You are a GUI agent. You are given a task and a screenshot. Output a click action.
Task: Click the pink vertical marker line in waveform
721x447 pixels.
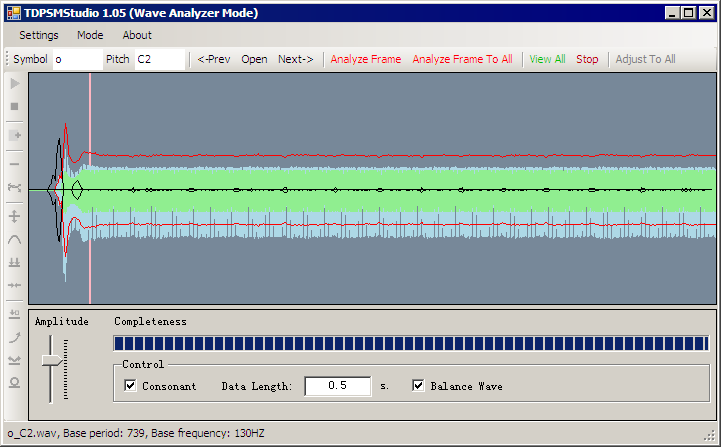[90, 189]
